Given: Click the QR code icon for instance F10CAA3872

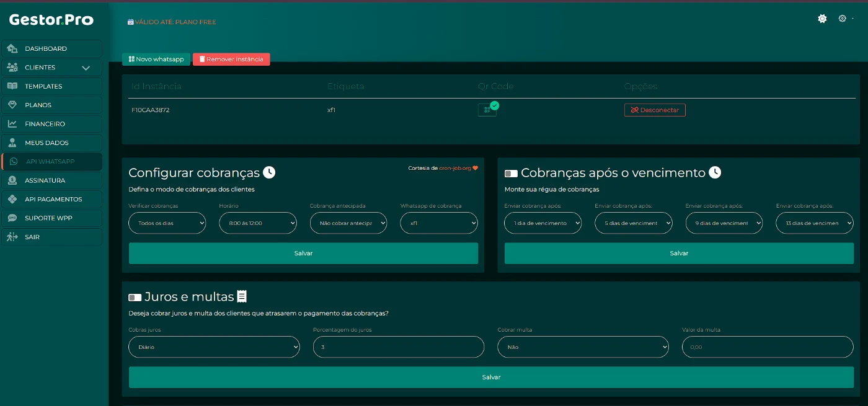Looking at the screenshot, I should tap(487, 110).
